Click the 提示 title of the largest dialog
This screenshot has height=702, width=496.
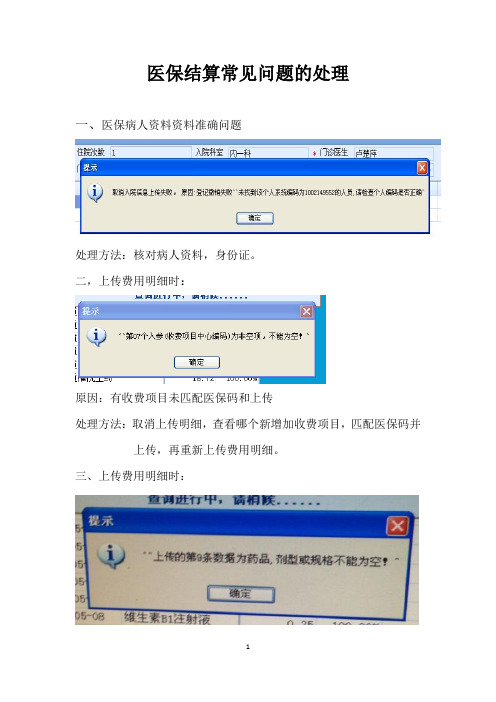coord(101,521)
